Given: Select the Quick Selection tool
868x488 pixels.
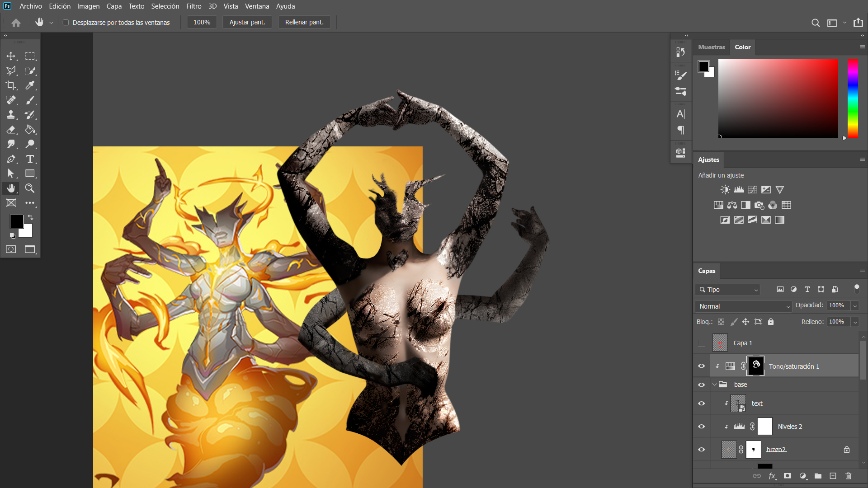Looking at the screenshot, I should (x=30, y=71).
